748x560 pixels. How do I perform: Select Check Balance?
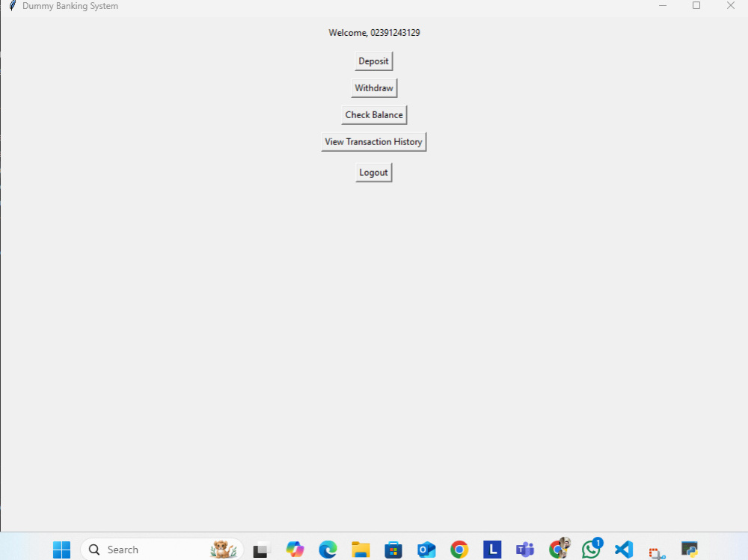point(374,115)
